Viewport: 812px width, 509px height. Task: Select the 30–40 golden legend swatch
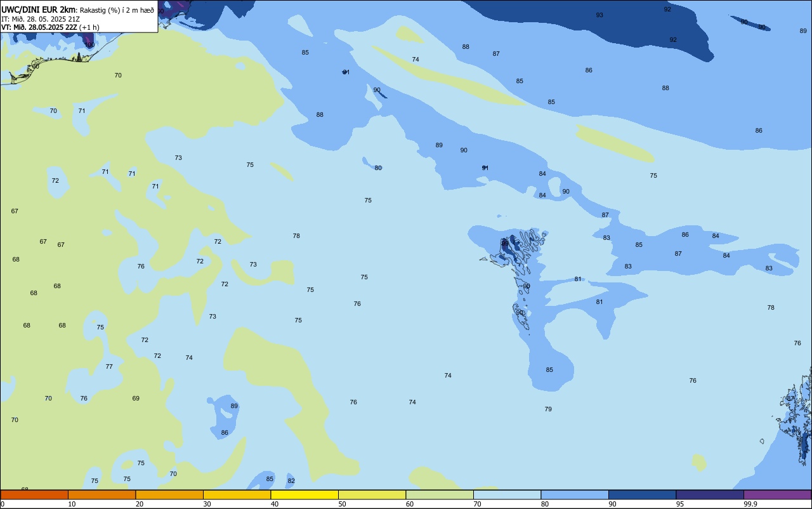coord(237,494)
